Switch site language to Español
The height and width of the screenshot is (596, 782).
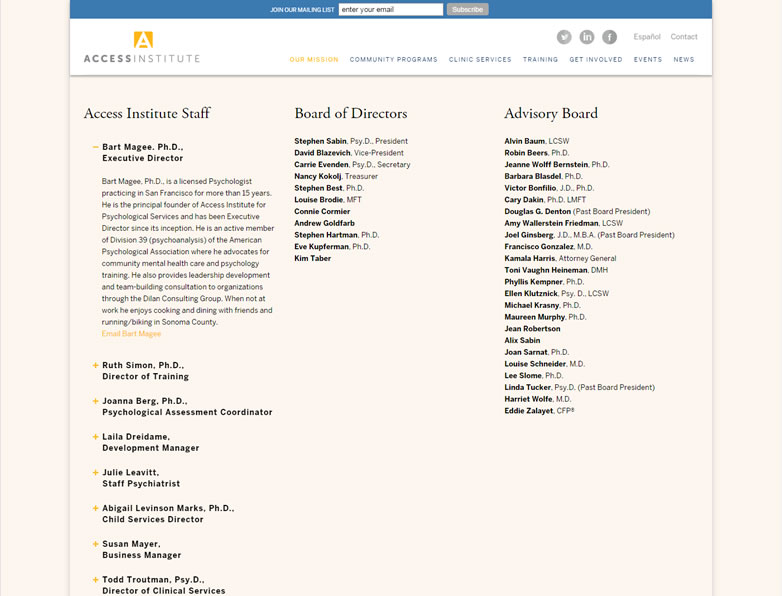coord(647,37)
